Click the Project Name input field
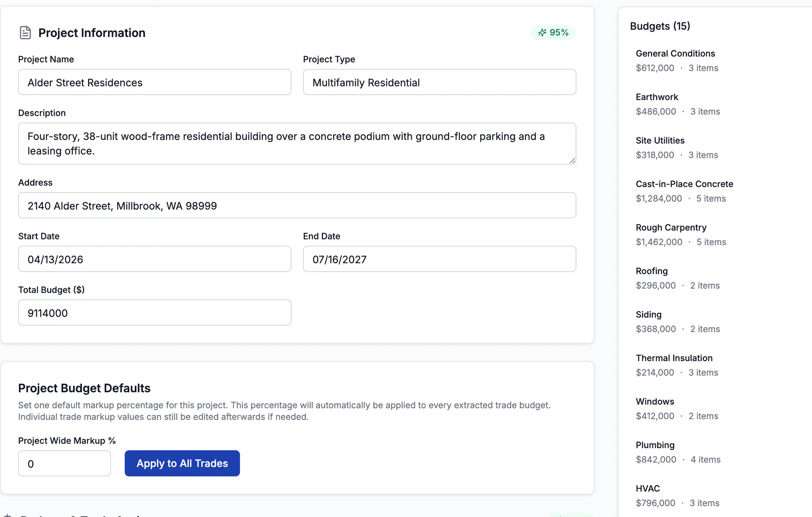This screenshot has width=812, height=517. point(155,82)
